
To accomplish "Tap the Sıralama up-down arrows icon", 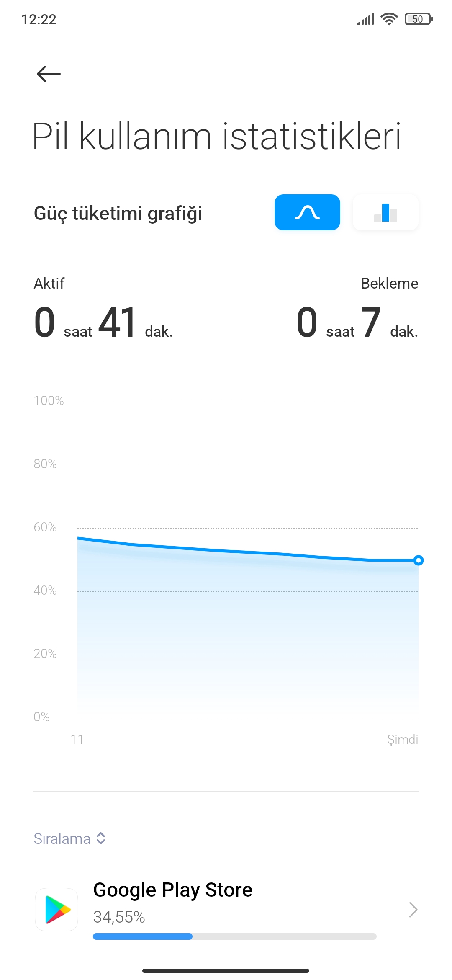I will coord(101,838).
